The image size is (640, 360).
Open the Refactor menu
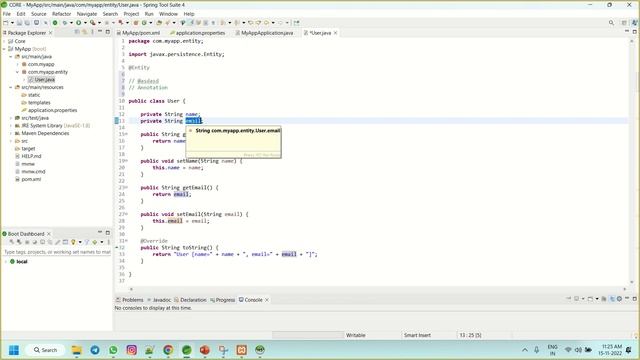62,14
